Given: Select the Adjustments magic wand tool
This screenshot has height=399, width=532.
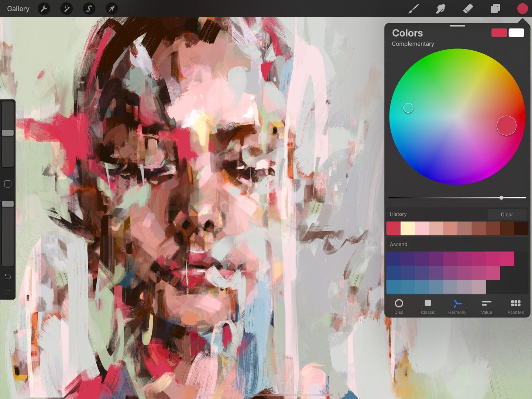Looking at the screenshot, I should 66,8.
